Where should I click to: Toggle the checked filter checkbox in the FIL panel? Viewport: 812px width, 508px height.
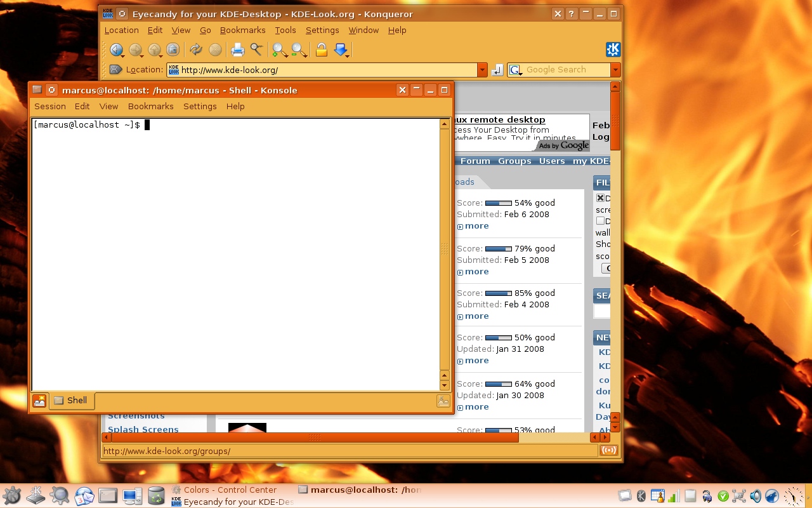600,198
